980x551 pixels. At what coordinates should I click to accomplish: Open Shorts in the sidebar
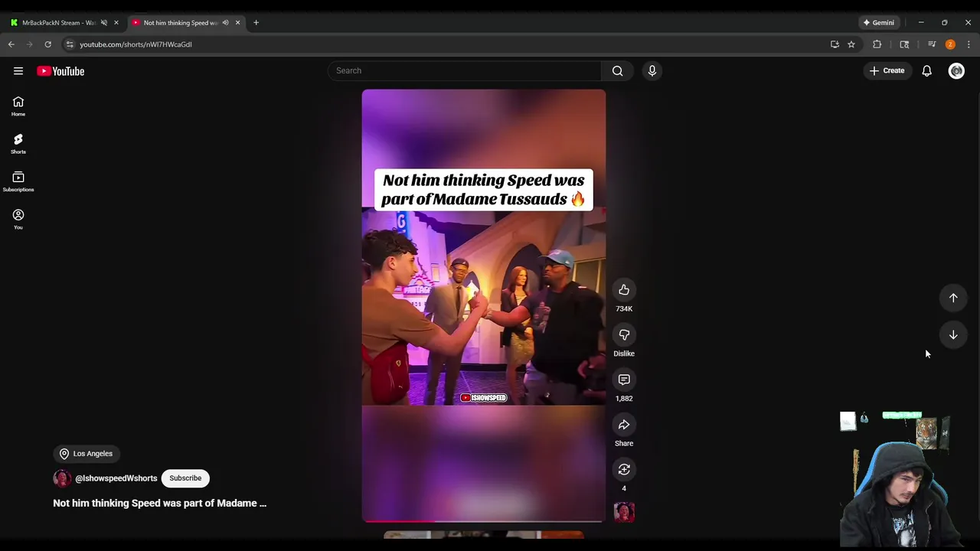pos(18,144)
